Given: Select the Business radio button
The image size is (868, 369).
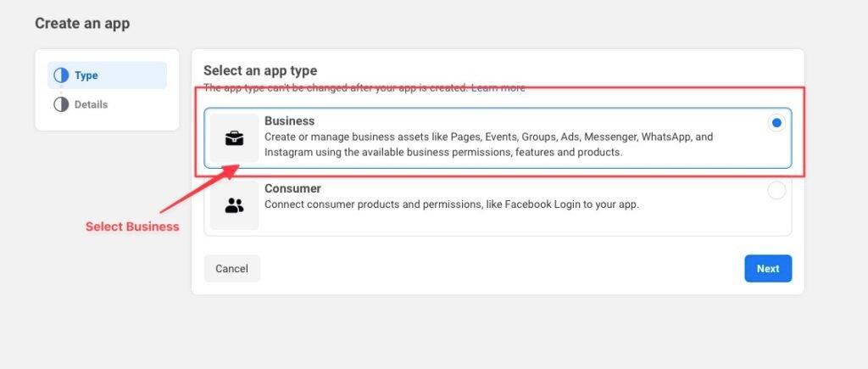Looking at the screenshot, I should point(776,123).
